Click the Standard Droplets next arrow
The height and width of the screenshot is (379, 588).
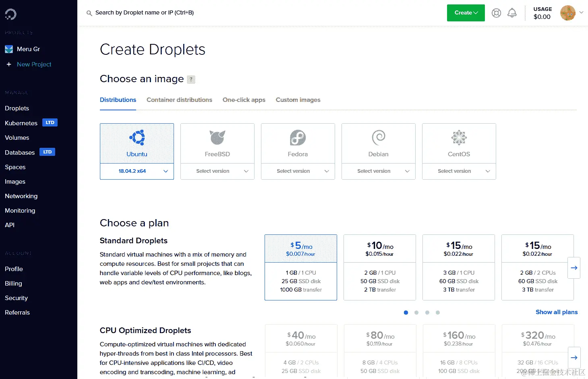(x=574, y=268)
